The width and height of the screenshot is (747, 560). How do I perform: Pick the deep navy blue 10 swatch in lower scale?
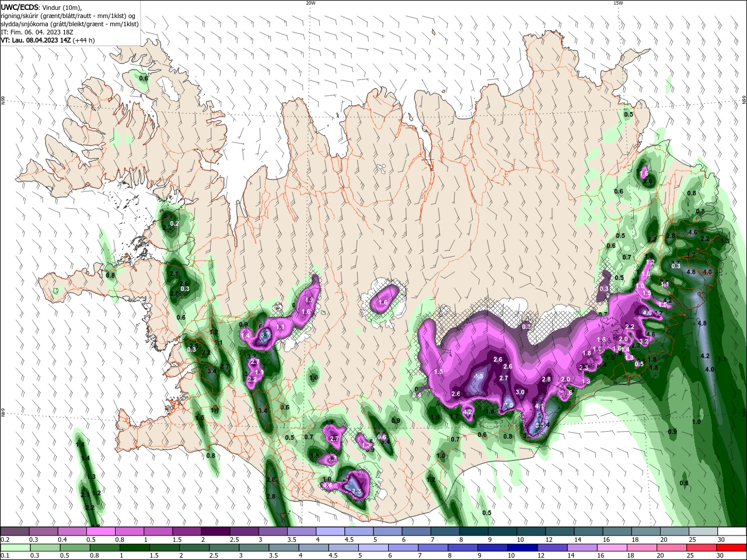click(523, 548)
